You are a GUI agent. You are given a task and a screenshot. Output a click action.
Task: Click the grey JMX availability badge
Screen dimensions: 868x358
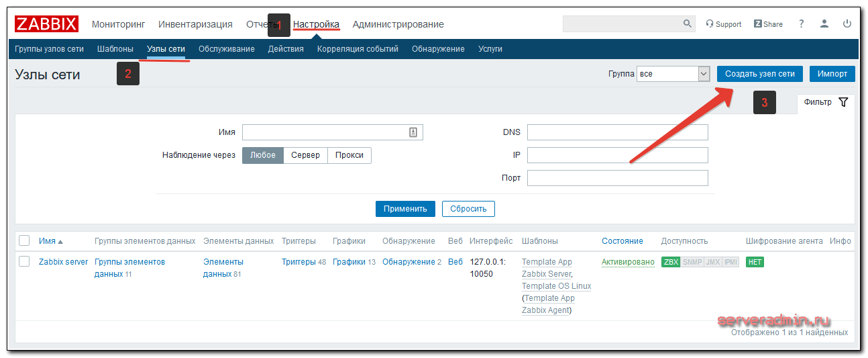712,262
